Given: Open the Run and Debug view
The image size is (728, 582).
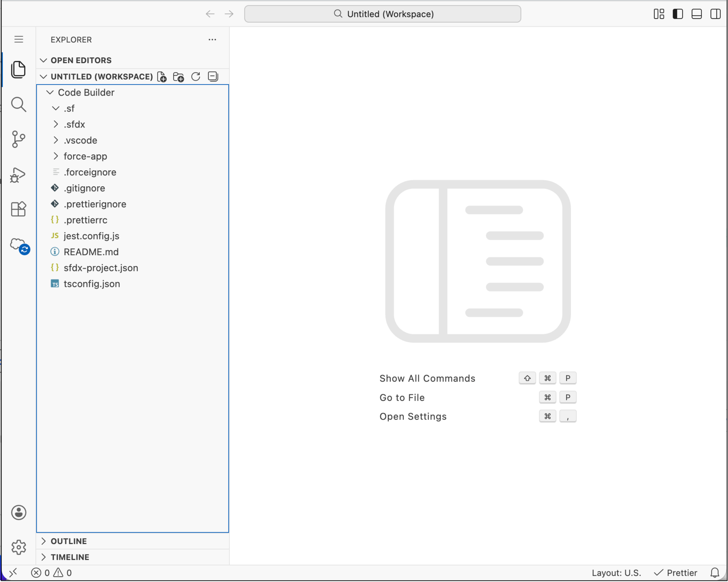Looking at the screenshot, I should point(18,174).
